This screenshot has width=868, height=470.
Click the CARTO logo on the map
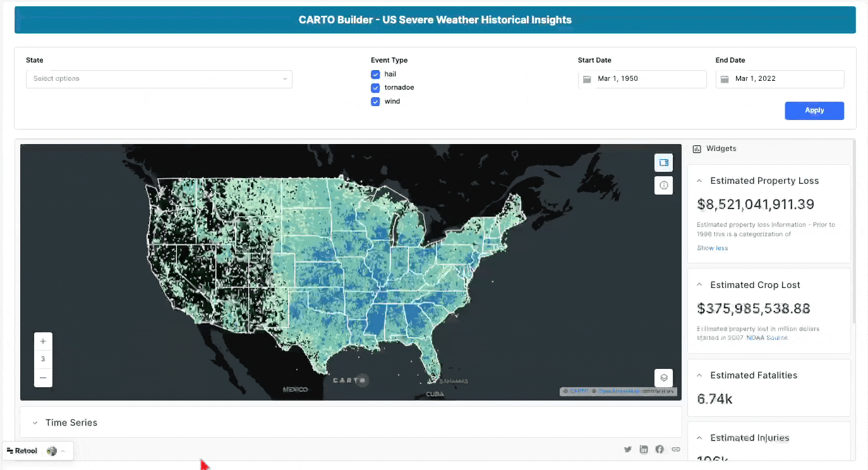tap(349, 380)
